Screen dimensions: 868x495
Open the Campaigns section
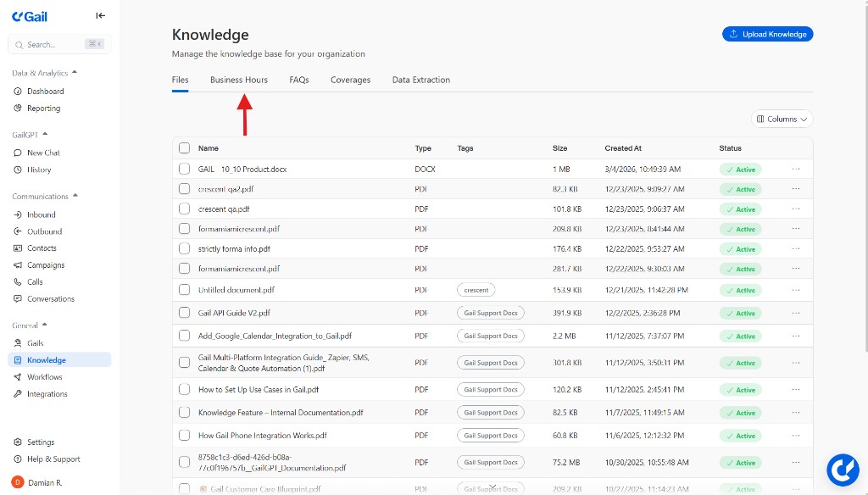coord(46,265)
